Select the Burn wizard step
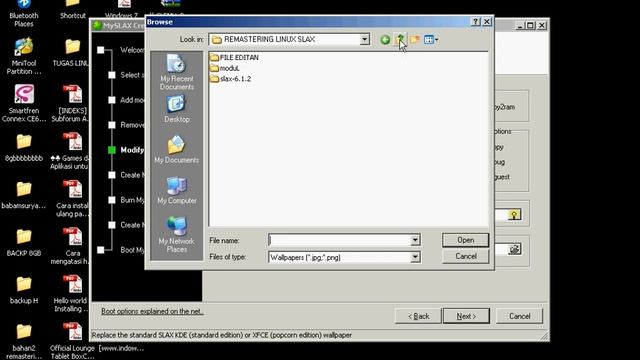The height and width of the screenshot is (360, 640). tap(127, 200)
